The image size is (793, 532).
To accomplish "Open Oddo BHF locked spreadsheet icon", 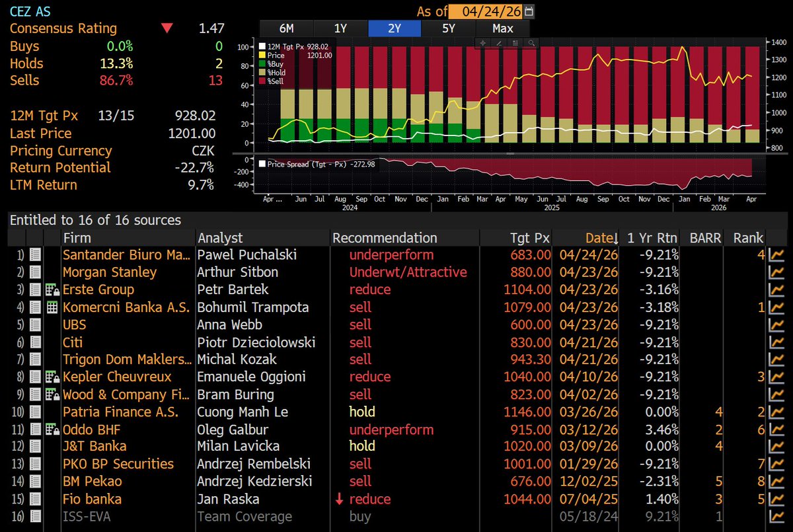I will 52,430.
